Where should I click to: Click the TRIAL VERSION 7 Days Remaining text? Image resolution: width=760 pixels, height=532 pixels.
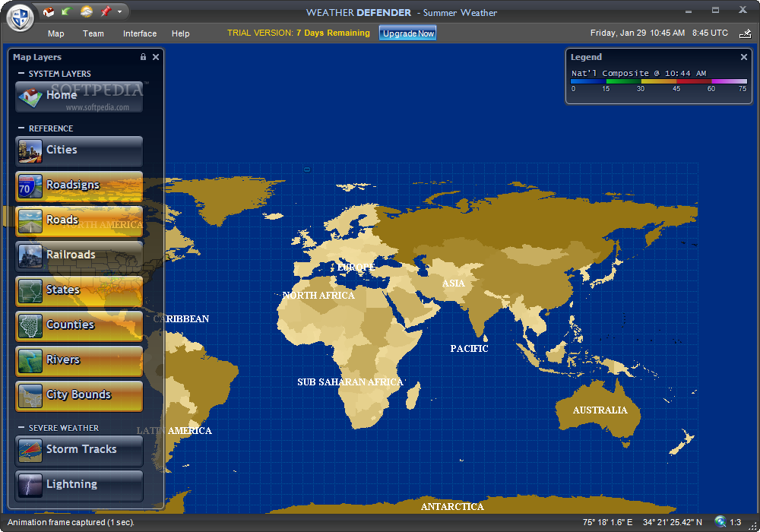(x=299, y=33)
